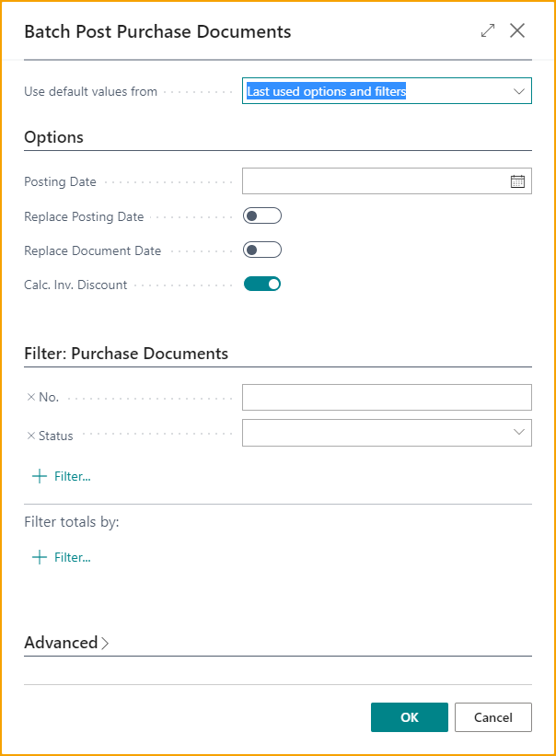The image size is (556, 756).
Task: Enable Replace Posting Date
Action: (261, 215)
